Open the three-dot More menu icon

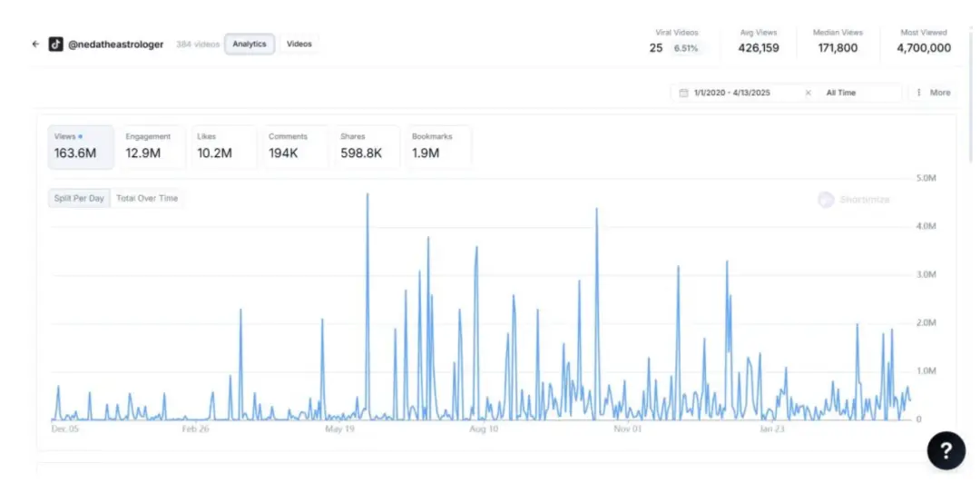coord(919,93)
